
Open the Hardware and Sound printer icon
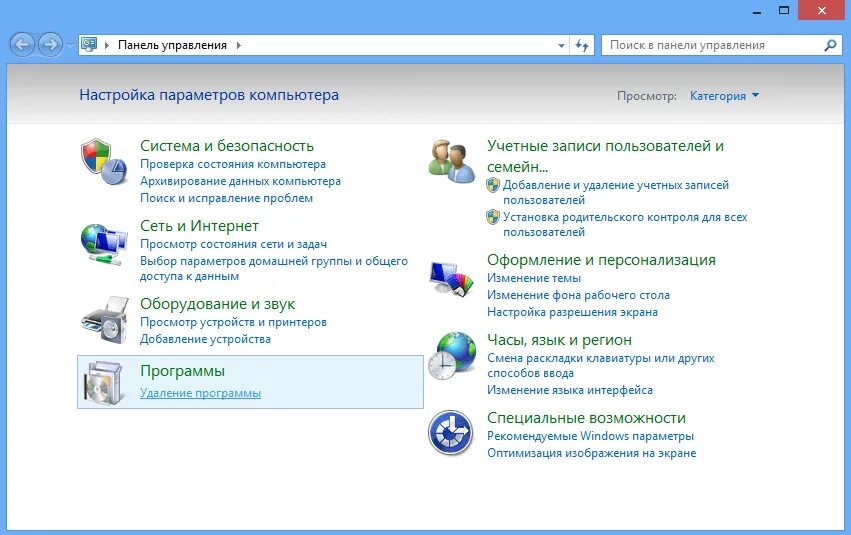tap(105, 320)
